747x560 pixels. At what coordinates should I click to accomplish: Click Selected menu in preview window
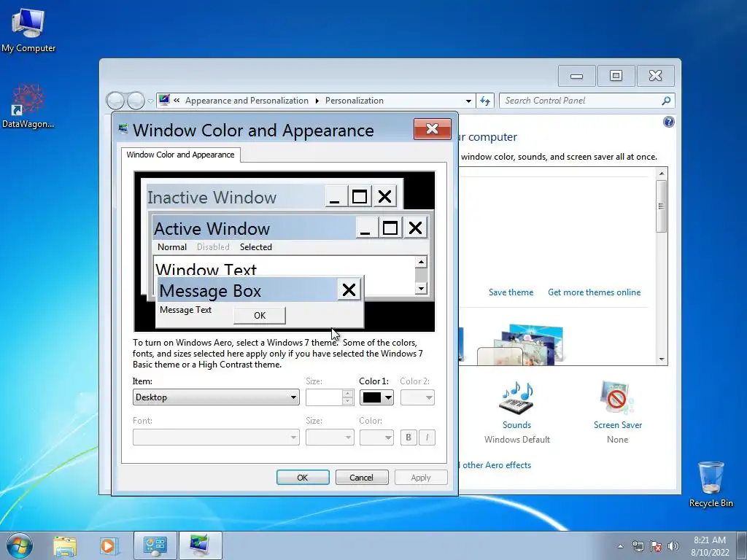click(256, 247)
